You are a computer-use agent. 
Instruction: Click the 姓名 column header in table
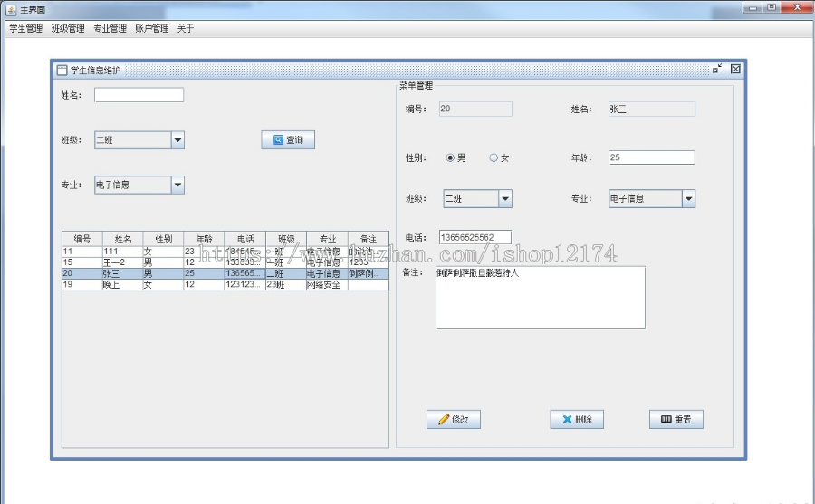(122, 239)
